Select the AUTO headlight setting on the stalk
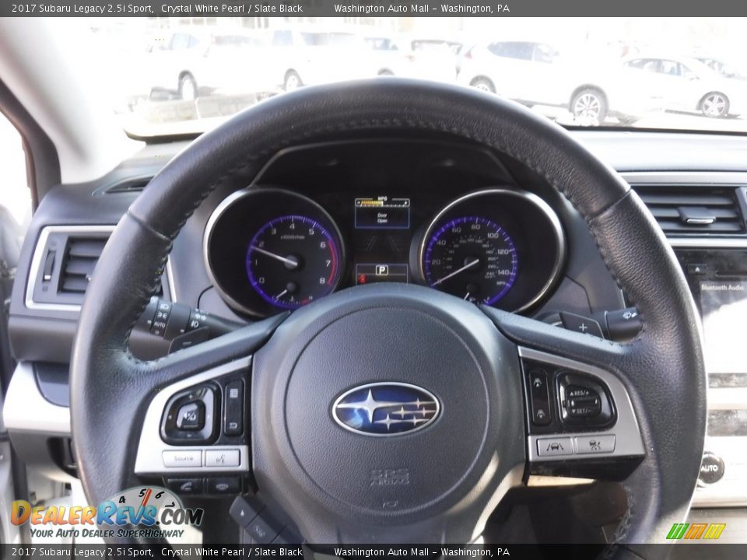The height and width of the screenshot is (560, 747). tap(159, 325)
